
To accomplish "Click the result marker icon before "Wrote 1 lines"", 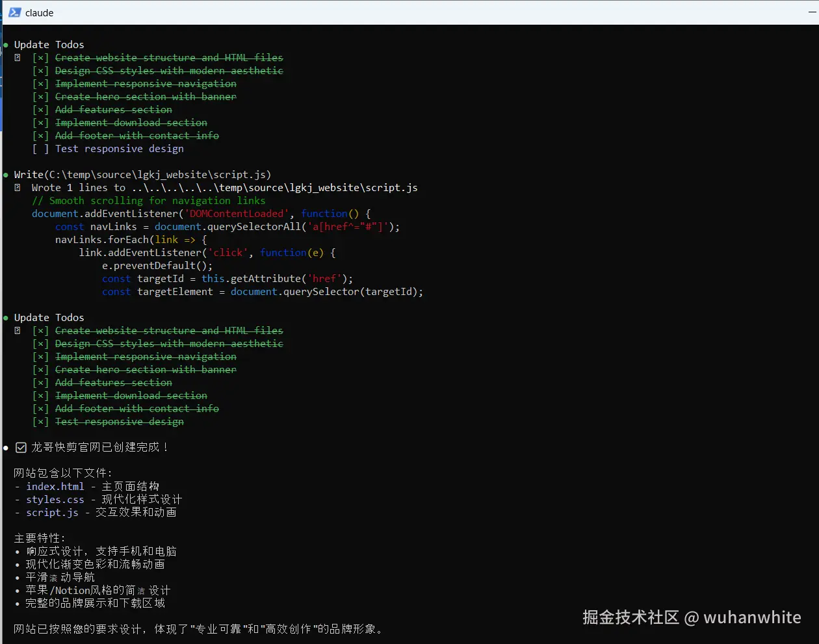I will 18,188.
